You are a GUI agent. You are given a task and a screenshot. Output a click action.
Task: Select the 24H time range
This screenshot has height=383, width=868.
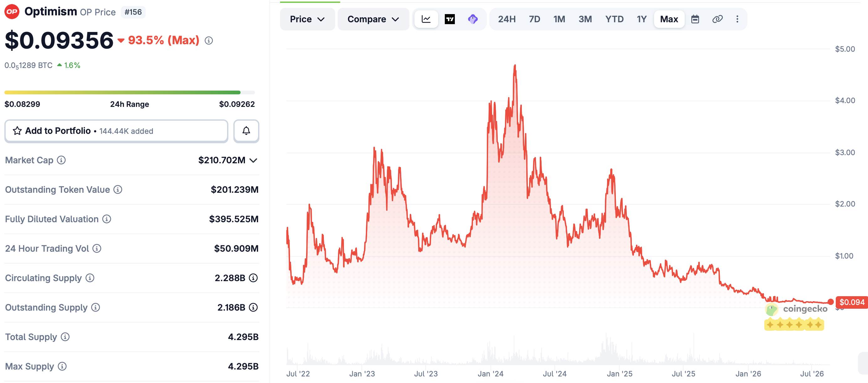(507, 19)
